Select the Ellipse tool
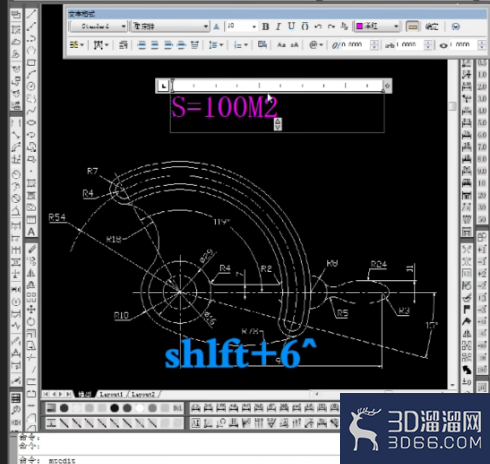 [31, 123]
